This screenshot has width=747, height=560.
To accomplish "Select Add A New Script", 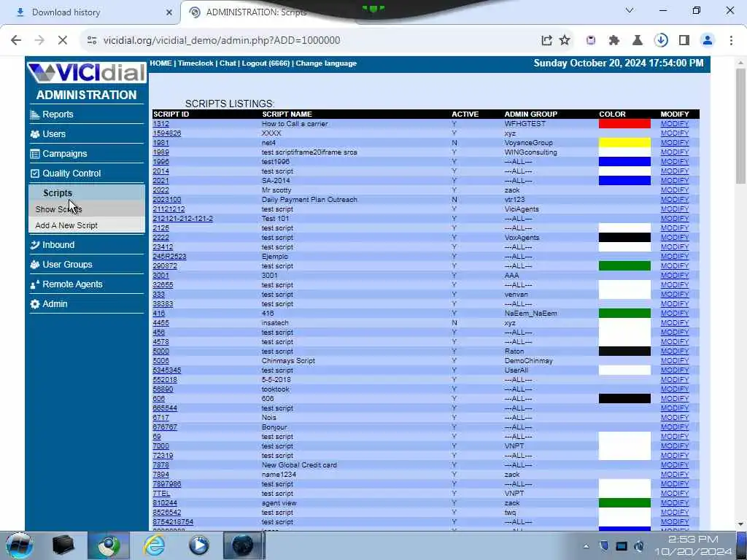I will tap(86, 225).
